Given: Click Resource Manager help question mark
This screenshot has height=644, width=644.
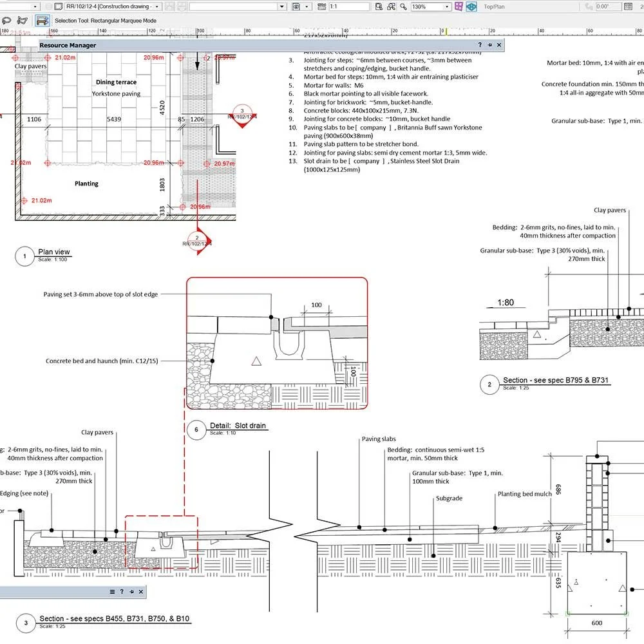Looking at the screenshot, I should click(x=480, y=45).
